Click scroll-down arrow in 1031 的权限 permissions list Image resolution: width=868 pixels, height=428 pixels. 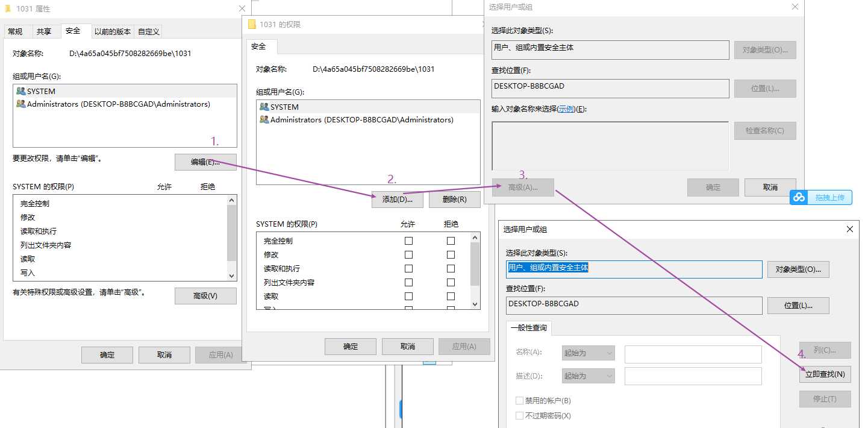[475, 304]
